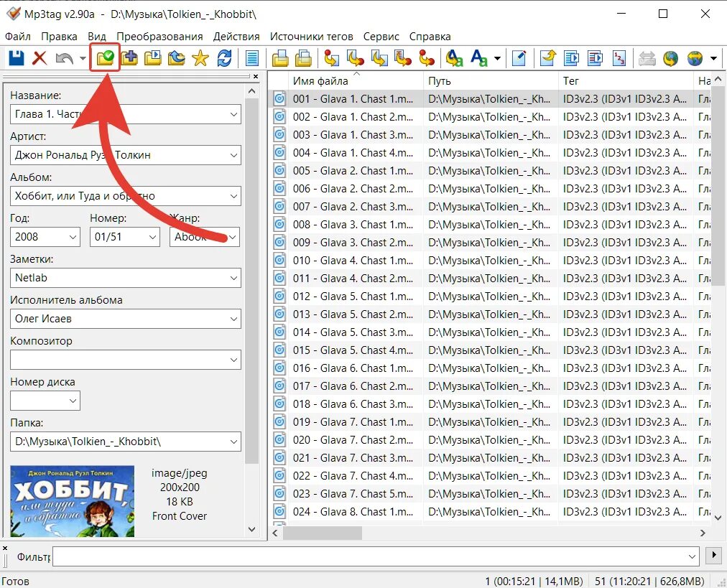Screen dimensions: 727x588
Task: Open the Номер 01/51 dropdown
Action: (152, 237)
